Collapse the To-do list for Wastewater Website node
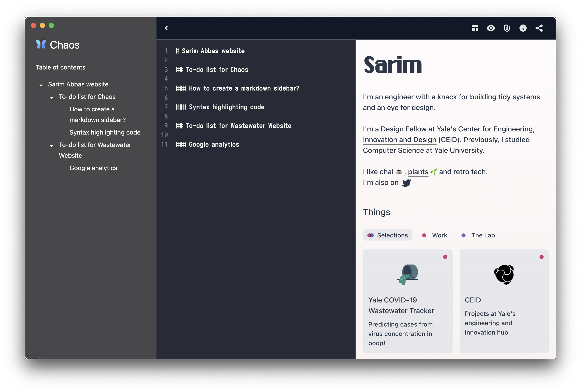 (x=52, y=146)
